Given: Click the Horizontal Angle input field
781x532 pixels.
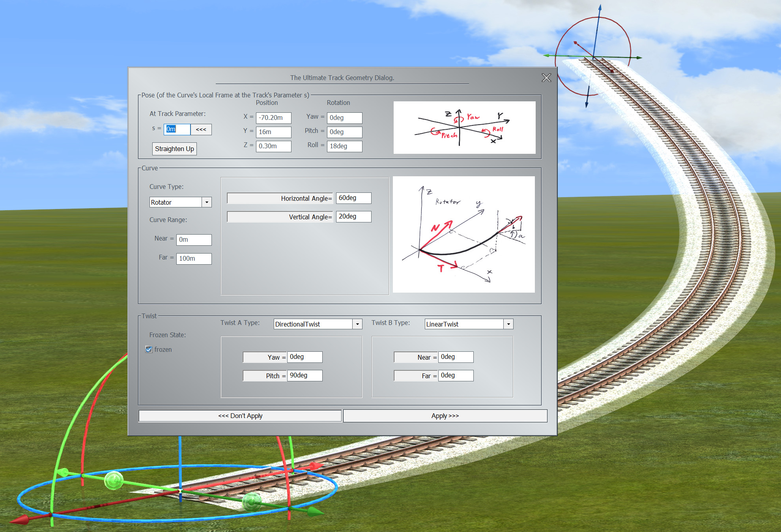Looking at the screenshot, I should (x=353, y=198).
